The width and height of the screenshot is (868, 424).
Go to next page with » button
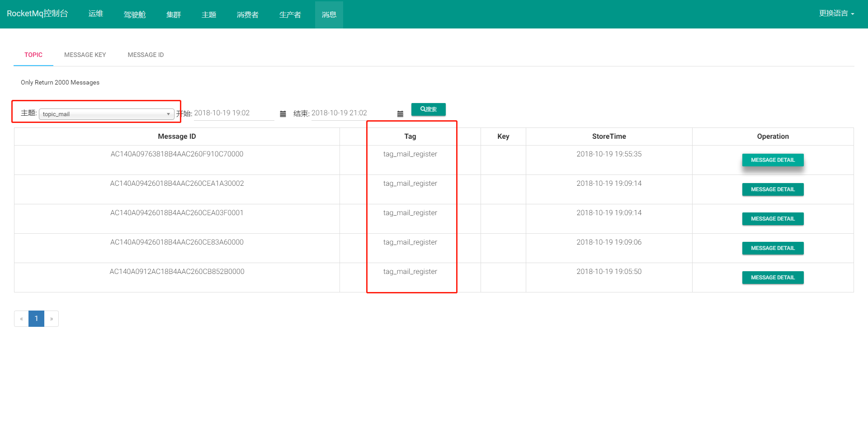pos(52,319)
